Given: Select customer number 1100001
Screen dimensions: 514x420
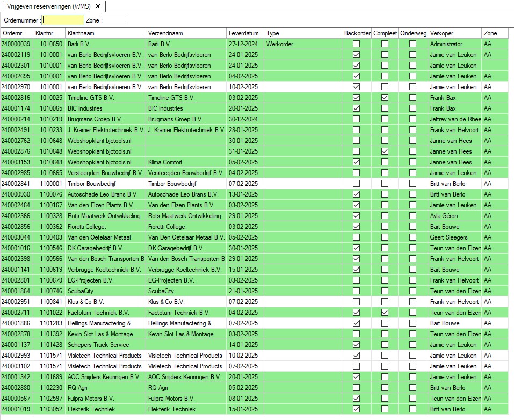Looking at the screenshot, I should point(51,184).
